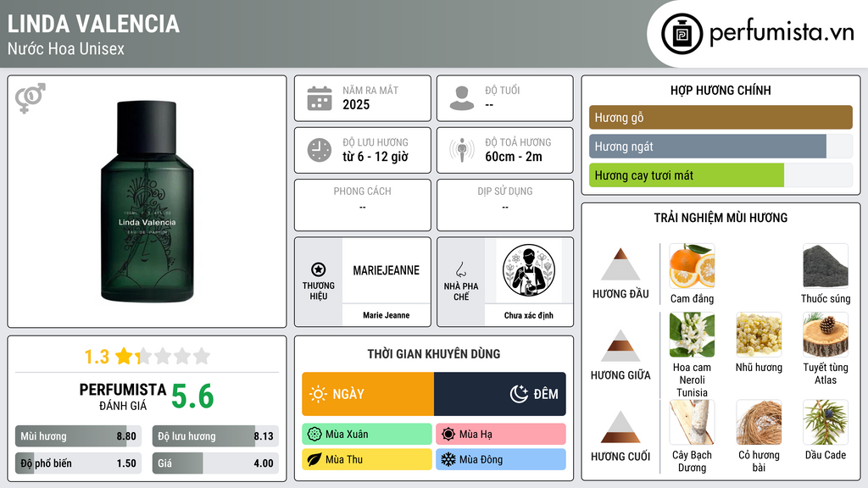The width and height of the screenshot is (868, 488).
Task: Click the Perfumista score 5.6
Action: tap(192, 396)
